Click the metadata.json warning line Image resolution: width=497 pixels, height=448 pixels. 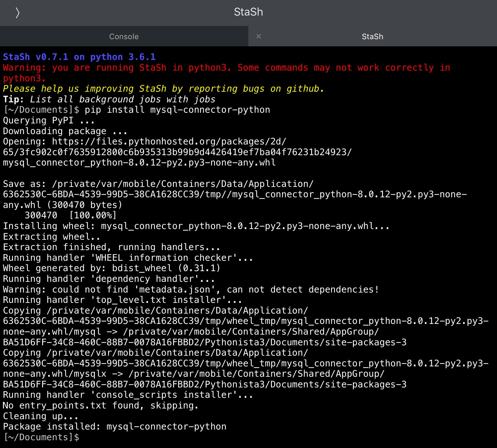click(x=191, y=289)
